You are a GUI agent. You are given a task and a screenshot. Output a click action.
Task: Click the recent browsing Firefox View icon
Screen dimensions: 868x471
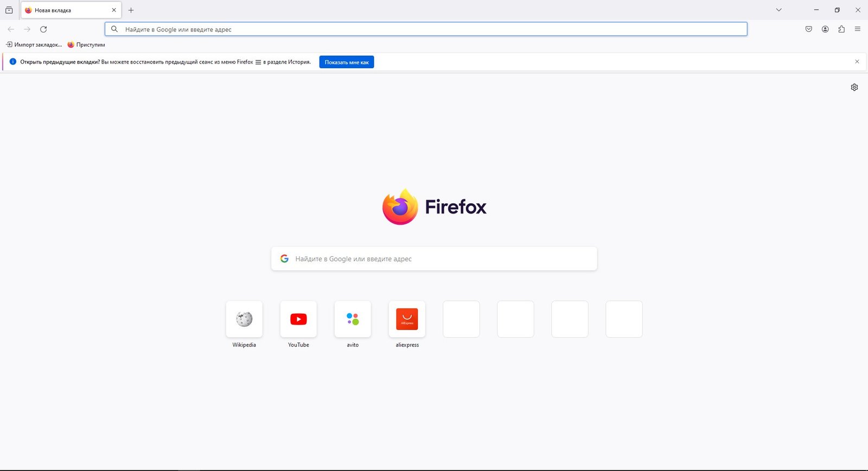(x=9, y=10)
